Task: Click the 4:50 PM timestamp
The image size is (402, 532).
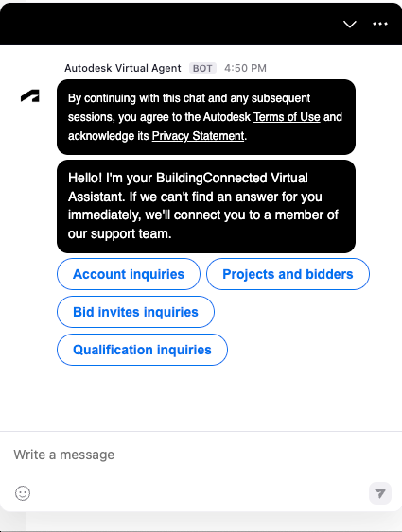Action: point(246,69)
